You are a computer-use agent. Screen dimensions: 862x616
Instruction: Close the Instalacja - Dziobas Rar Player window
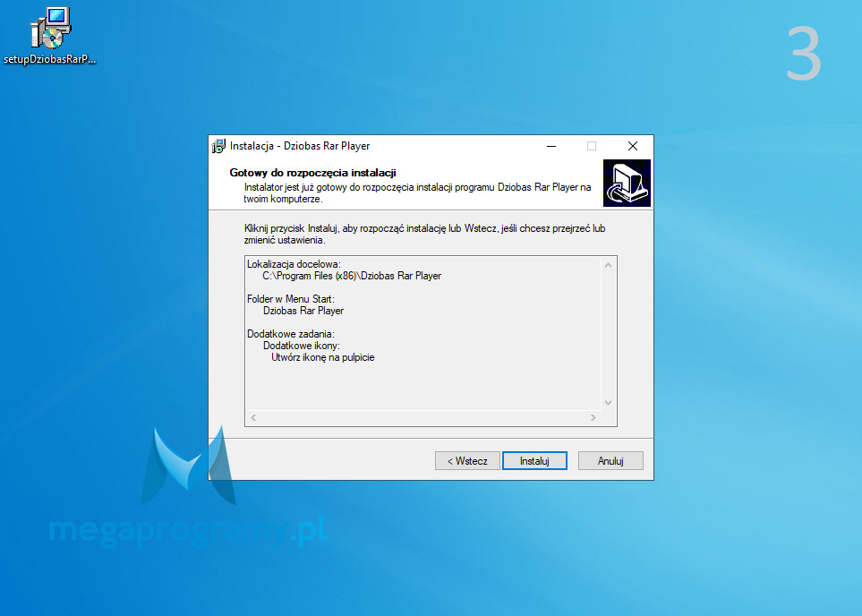pos(633,146)
